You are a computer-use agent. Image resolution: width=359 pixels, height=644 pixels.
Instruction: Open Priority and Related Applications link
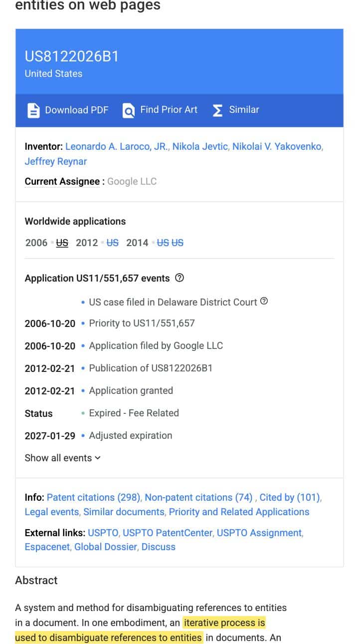tap(239, 512)
